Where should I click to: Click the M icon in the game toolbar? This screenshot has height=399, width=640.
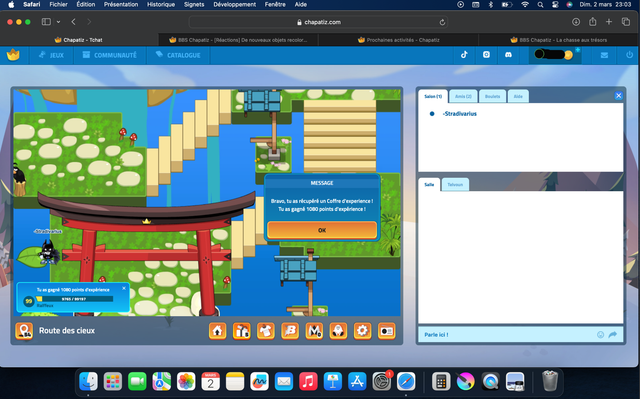pos(314,331)
